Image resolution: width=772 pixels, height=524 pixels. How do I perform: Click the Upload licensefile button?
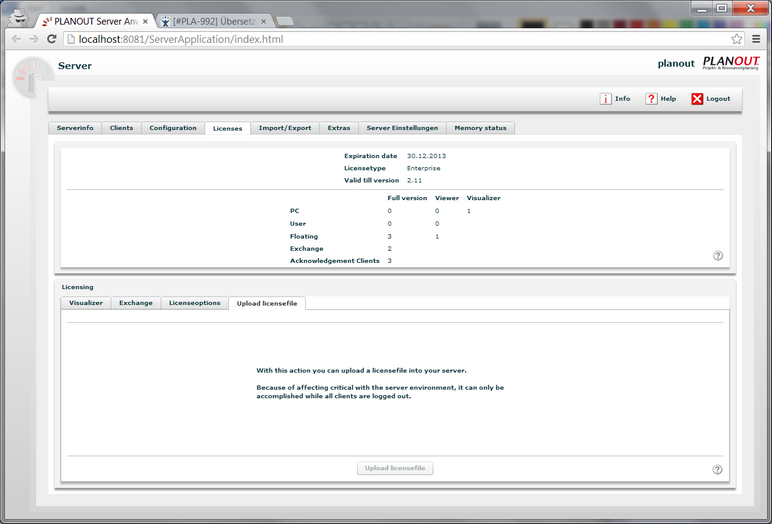click(395, 468)
